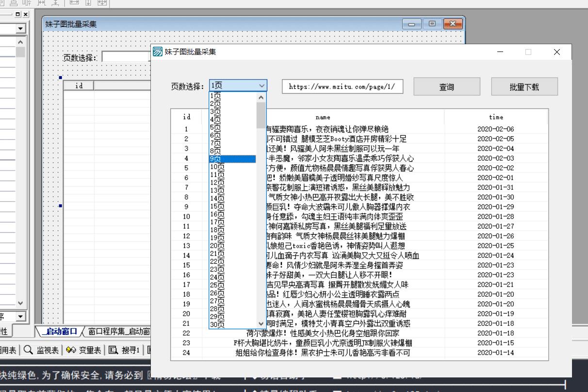
Task: Maximize the left docked panel
Action: (x=18, y=15)
